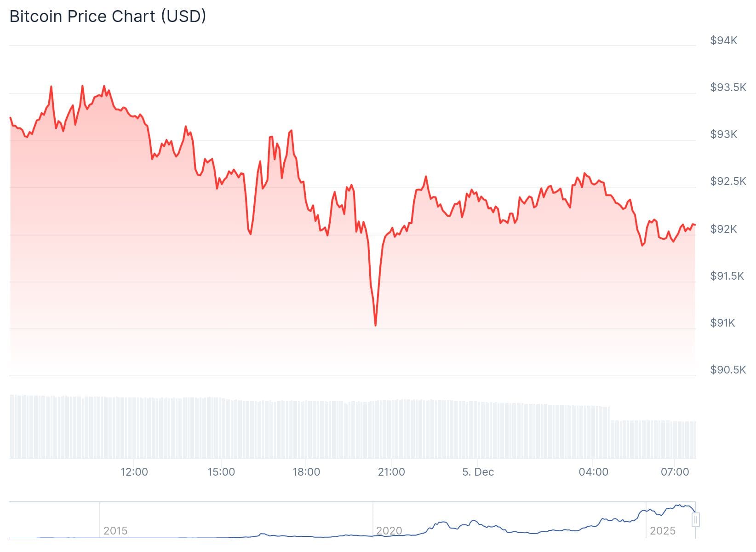
Task: Click the 2015 label in the navigator
Action: [115, 531]
